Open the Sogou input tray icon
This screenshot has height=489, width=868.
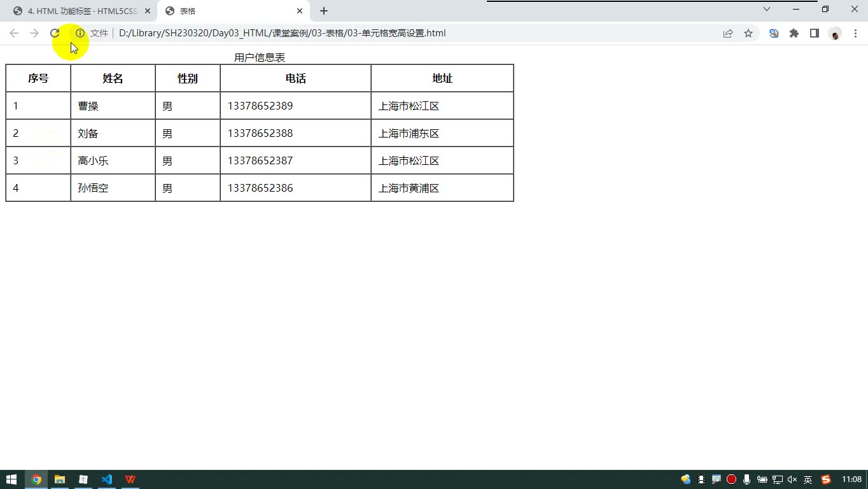(x=826, y=479)
